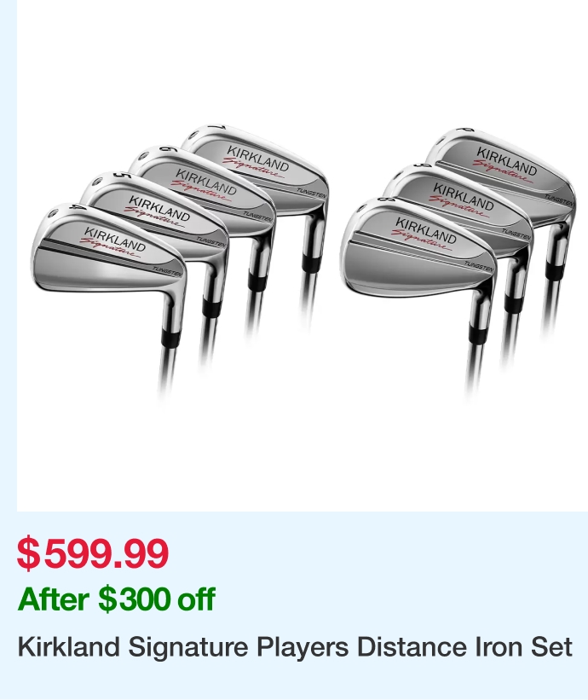Click the KIRKLAND logo on the 8-iron
Viewport: 588px width, 700px height.
tap(426, 230)
